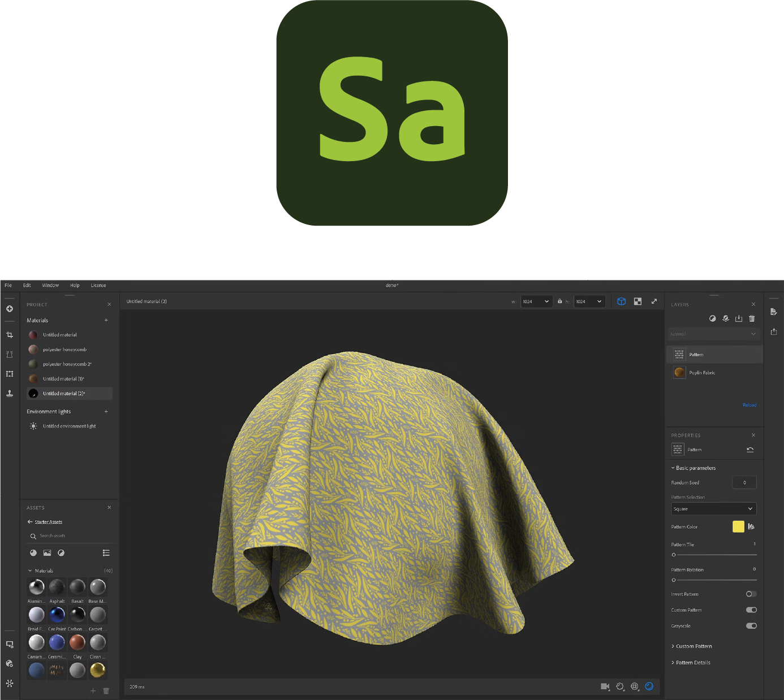The height and width of the screenshot is (700, 784).
Task: Click the clone stamp tool icon
Action: coord(10,394)
